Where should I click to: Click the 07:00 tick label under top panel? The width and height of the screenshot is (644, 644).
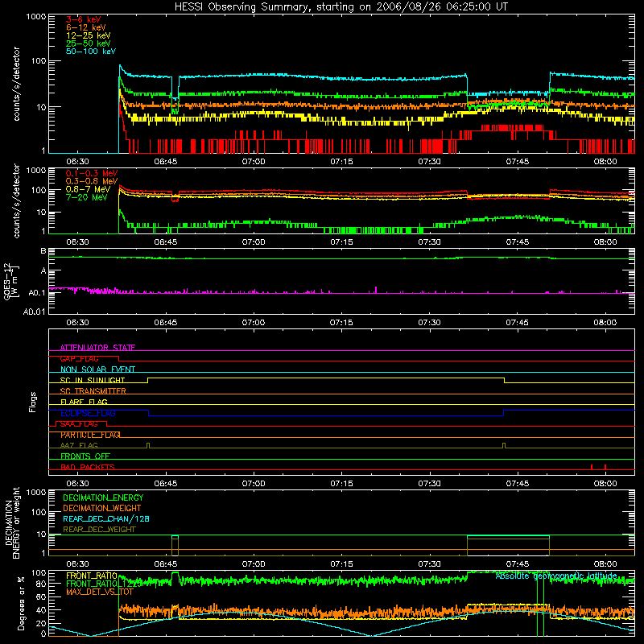[254, 162]
